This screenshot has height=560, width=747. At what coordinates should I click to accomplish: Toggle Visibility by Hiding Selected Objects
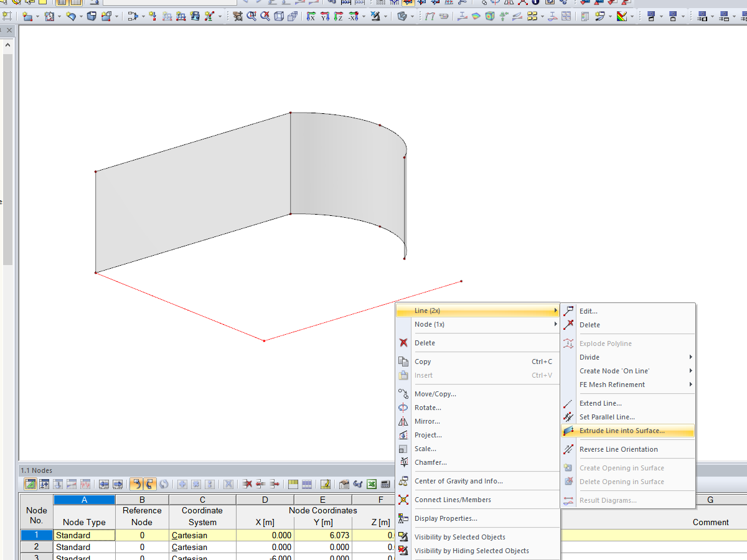tap(471, 551)
